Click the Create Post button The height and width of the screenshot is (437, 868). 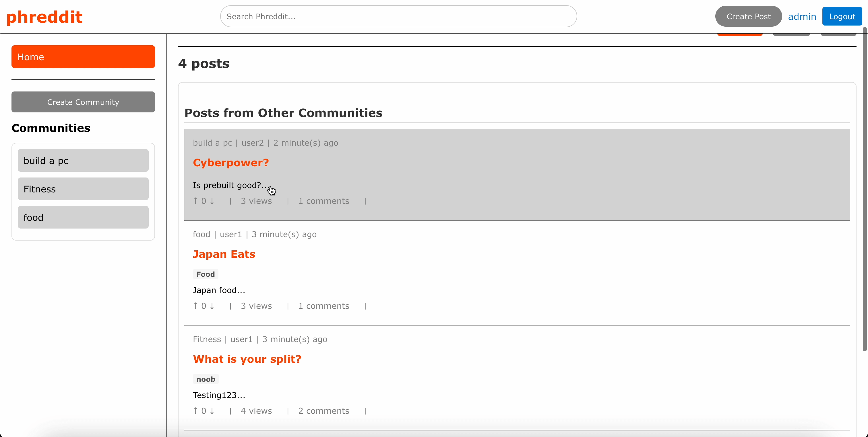[748, 16]
